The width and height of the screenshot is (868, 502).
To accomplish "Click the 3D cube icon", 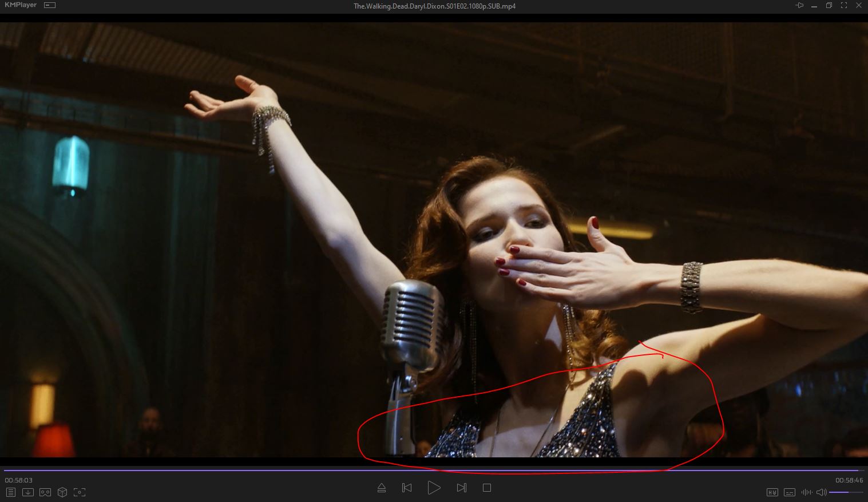I will (62, 492).
